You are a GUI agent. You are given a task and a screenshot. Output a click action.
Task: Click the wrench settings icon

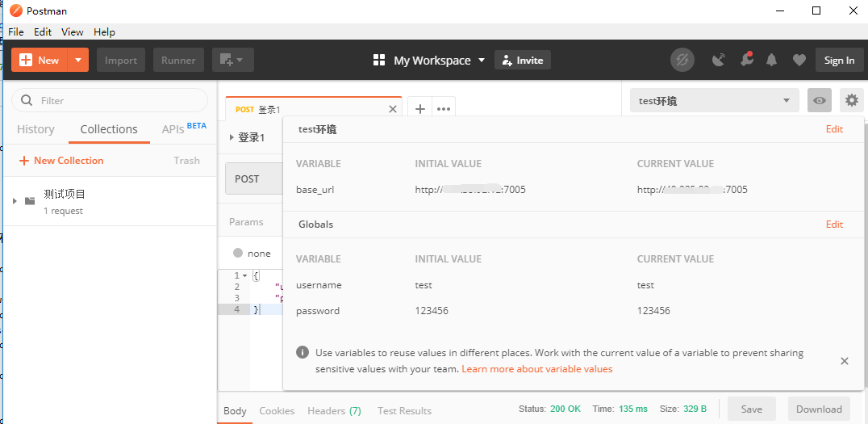[747, 59]
